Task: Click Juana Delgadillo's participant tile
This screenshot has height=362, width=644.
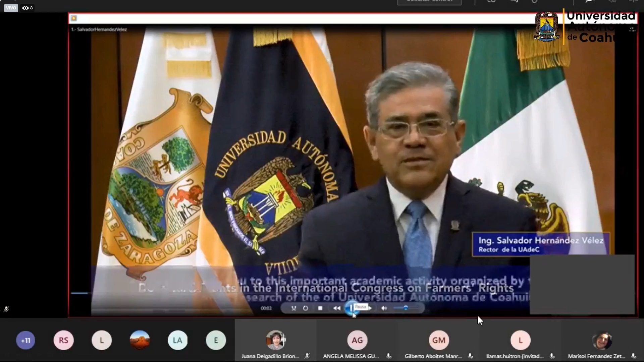Action: tap(275, 341)
